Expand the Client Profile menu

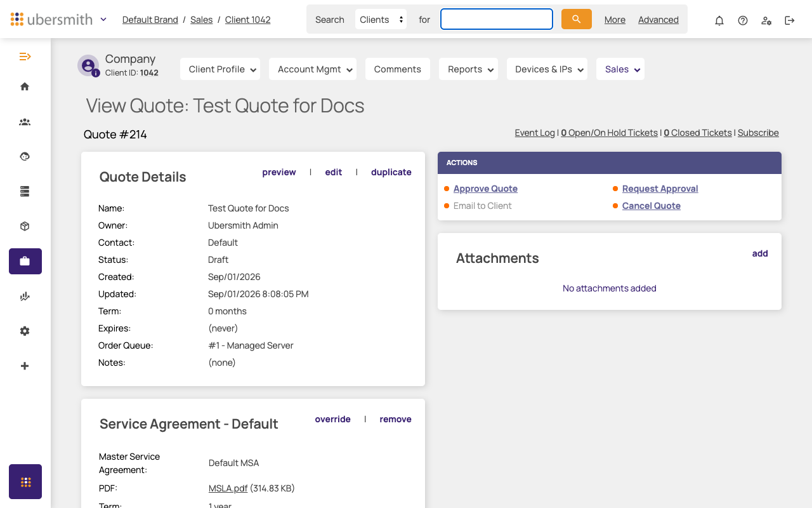(x=220, y=69)
